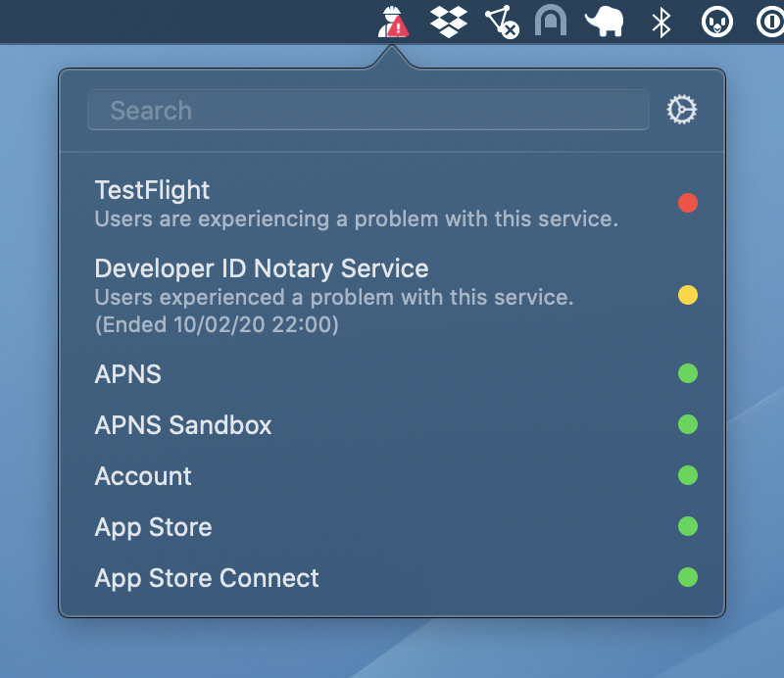The image size is (784, 678).
Task: Click the green status dot next to APNS
Action: coord(688,373)
